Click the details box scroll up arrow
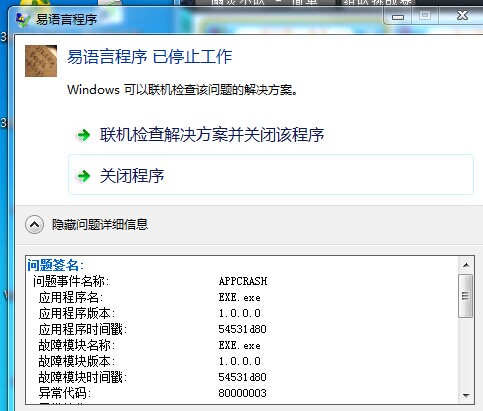Viewport: 483px width, 411px height. coord(466,265)
